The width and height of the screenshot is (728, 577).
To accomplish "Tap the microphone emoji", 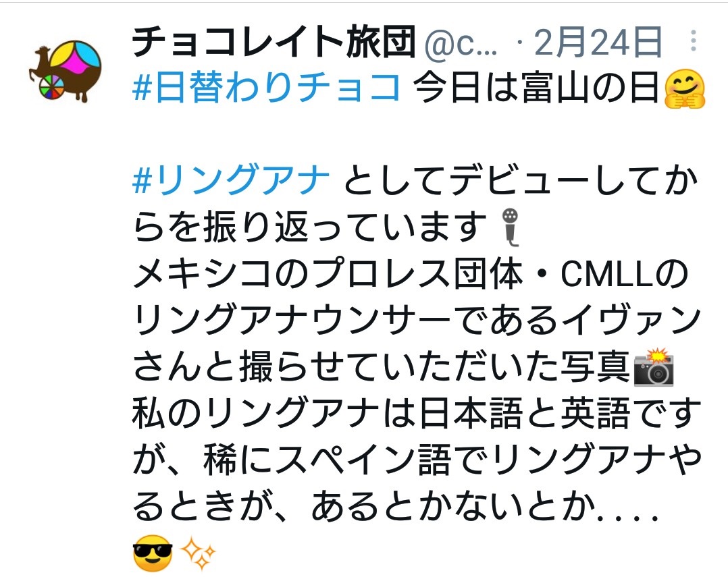I will pyautogui.click(x=511, y=227).
